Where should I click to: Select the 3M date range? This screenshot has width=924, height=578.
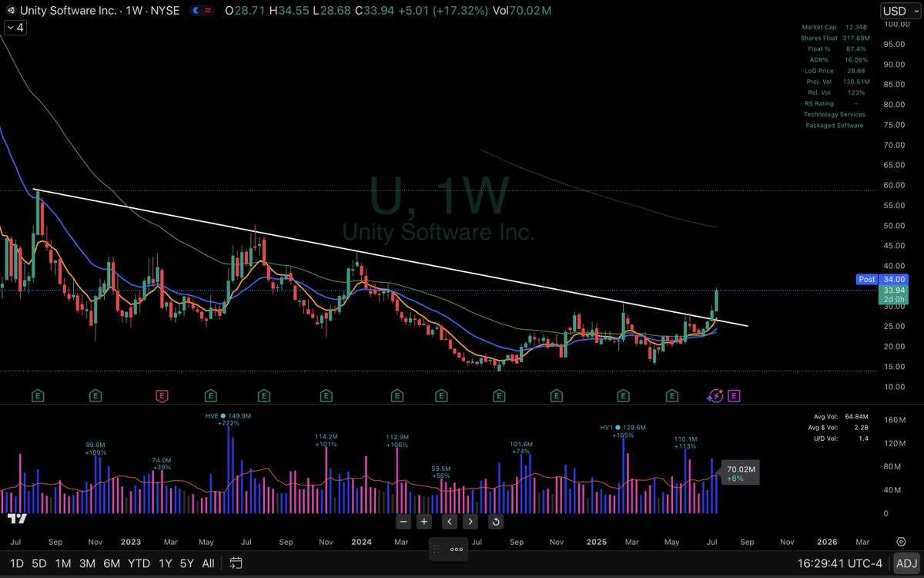[87, 563]
